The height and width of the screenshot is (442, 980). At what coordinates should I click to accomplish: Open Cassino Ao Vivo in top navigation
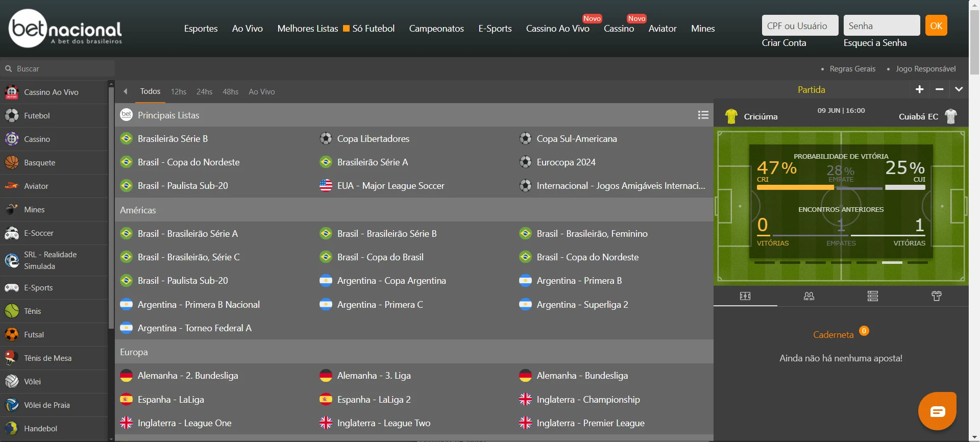coord(557,29)
